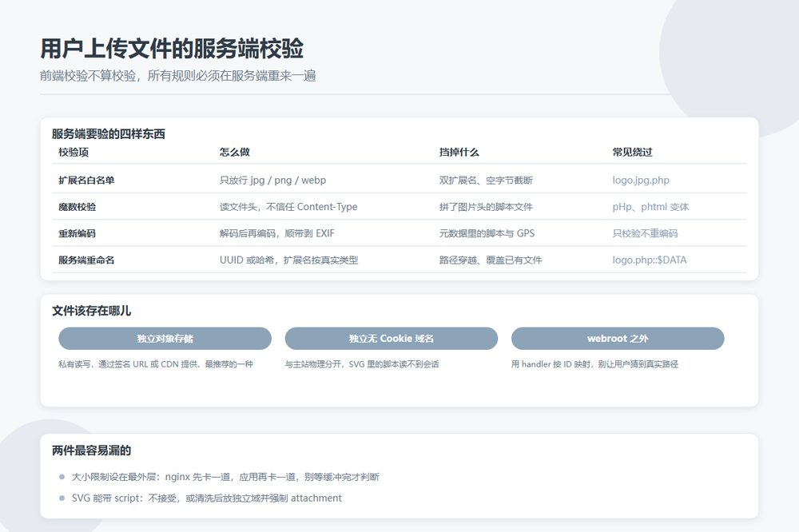
Task: Click the page title 用户上传文件的服务端校验
Action: (x=172, y=49)
